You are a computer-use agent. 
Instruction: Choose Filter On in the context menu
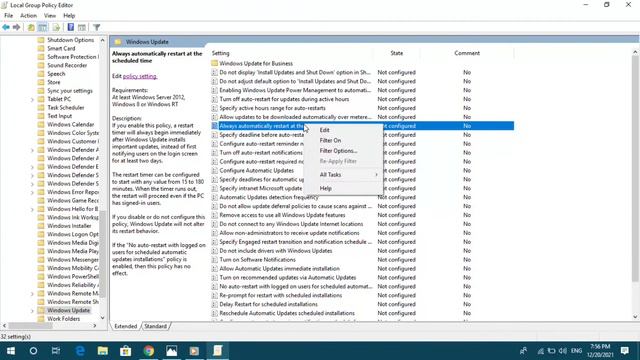pos(330,140)
